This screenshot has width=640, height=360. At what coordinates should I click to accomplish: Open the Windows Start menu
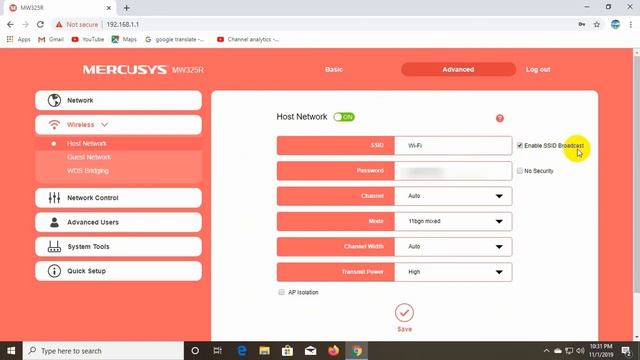pyautogui.click(x=11, y=351)
